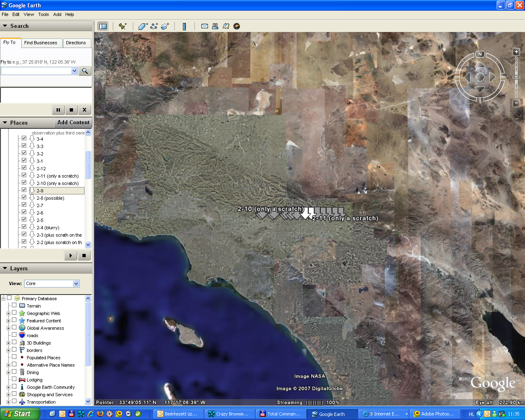Zoom out with the minus button

point(516,103)
